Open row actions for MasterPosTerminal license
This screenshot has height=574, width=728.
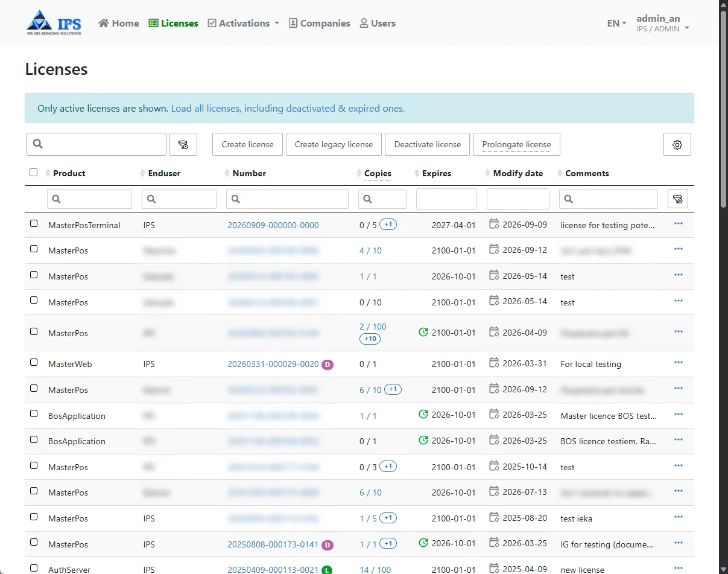(678, 224)
